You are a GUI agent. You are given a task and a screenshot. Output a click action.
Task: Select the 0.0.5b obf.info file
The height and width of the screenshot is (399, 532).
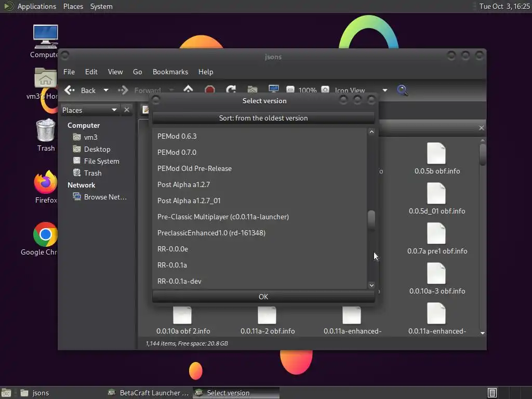tap(436, 159)
